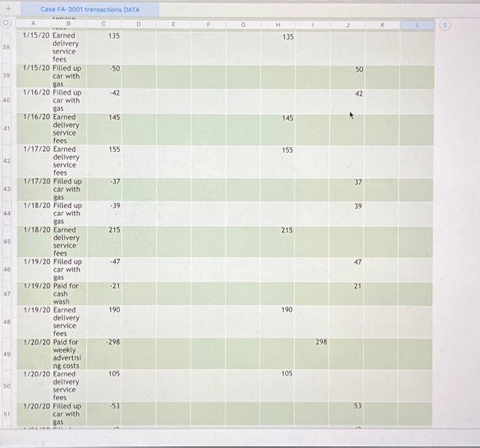Select row 41 header
Screen dimensions: 480x448
(x=6, y=128)
